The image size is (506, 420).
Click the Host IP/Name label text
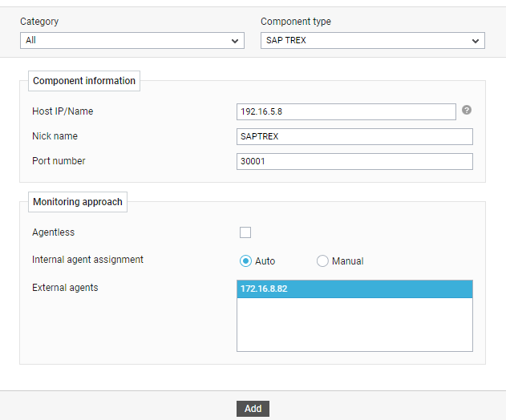click(63, 111)
